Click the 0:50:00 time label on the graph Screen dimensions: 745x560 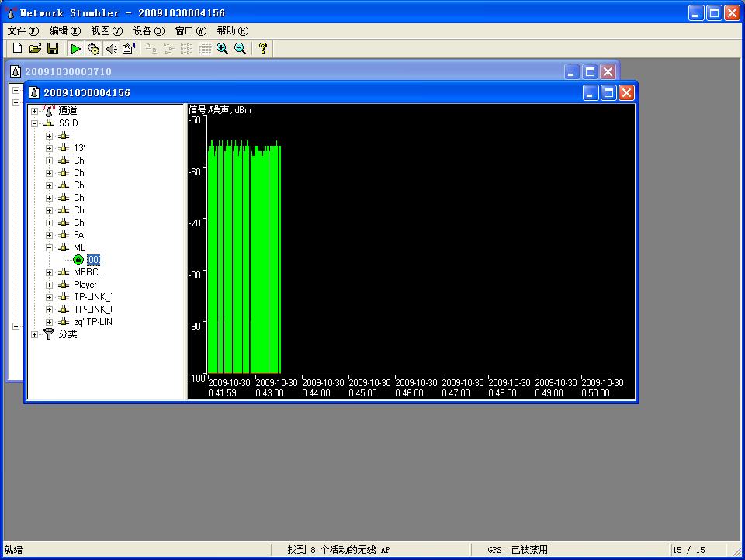[595, 393]
